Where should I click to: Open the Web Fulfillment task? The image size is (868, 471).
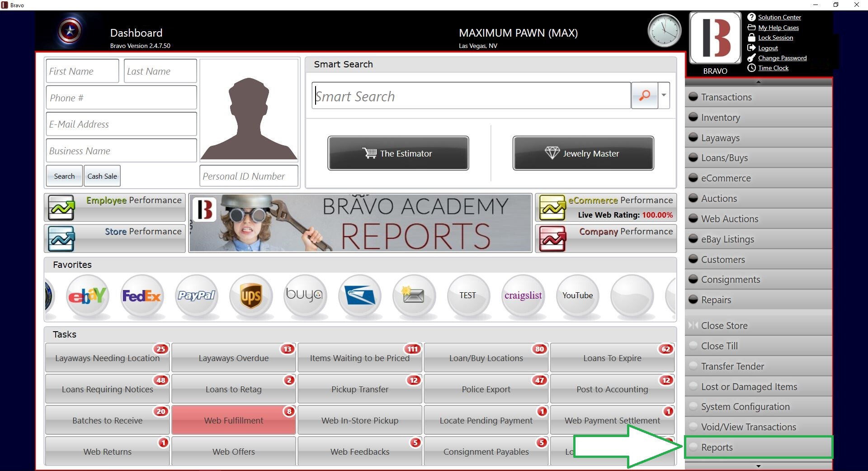(234, 420)
